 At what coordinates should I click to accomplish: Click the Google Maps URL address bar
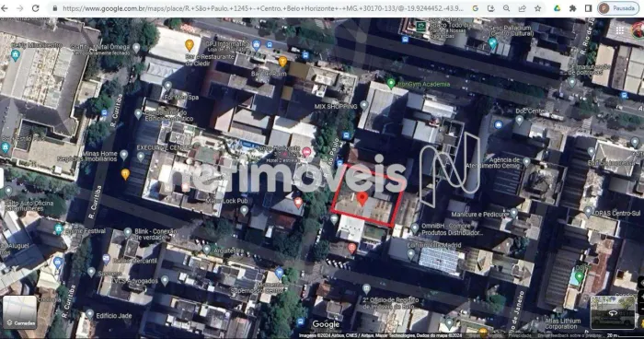click(x=263, y=8)
